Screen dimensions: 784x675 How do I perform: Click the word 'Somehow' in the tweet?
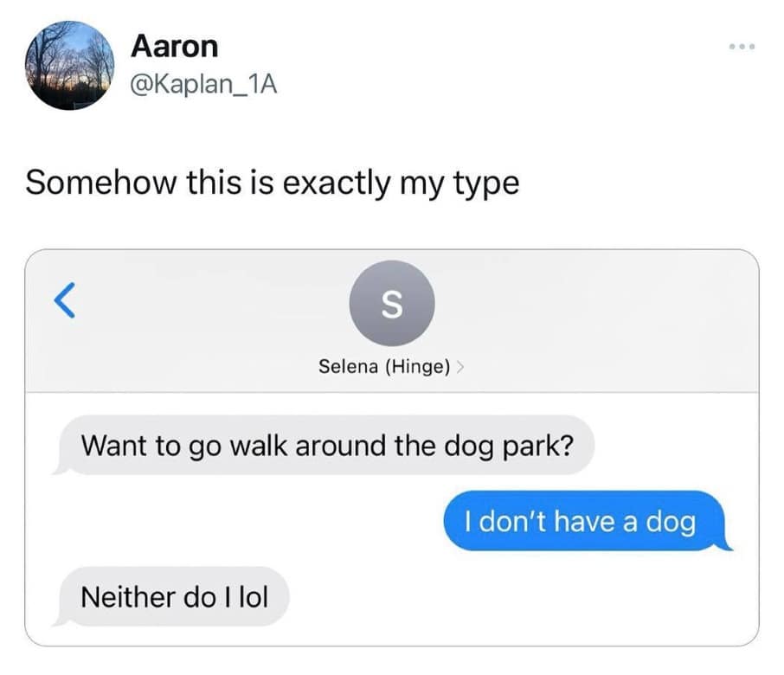coord(100,182)
